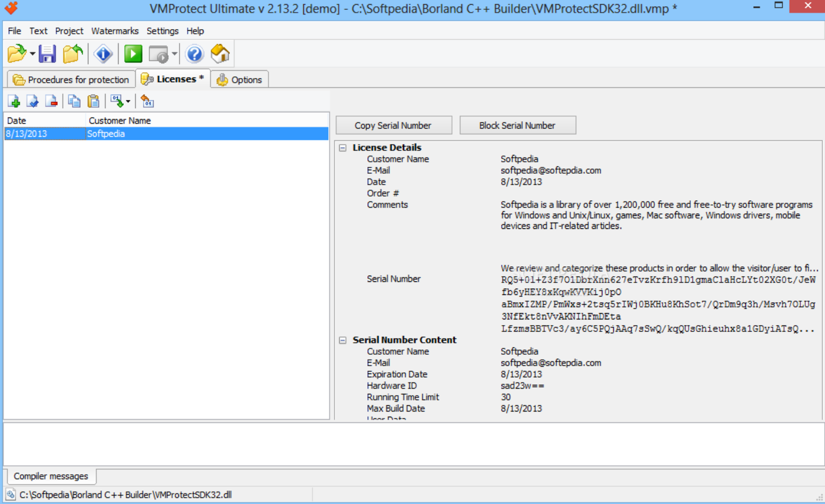Click the Comments text in License Details
Image resolution: width=825 pixels, height=504 pixels.
point(656,215)
